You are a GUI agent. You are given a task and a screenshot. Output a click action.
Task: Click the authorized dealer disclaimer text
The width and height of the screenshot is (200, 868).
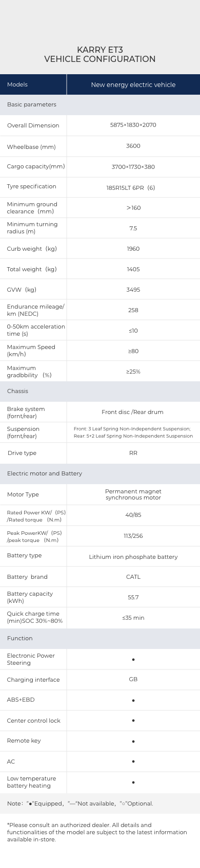(x=97, y=832)
